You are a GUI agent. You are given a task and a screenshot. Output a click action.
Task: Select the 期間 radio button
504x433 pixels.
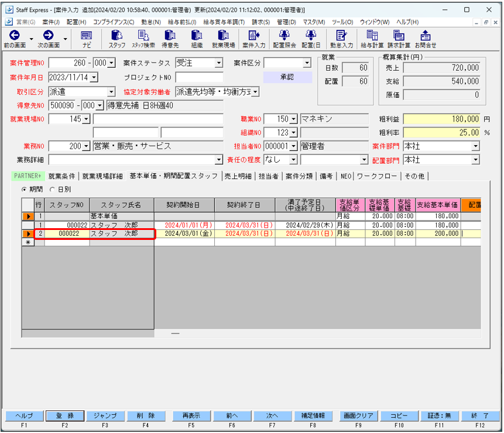24,190
